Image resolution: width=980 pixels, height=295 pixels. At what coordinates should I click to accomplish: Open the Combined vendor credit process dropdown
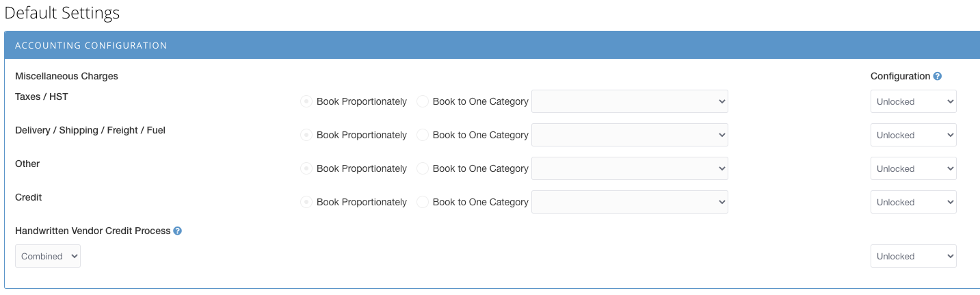(48, 256)
